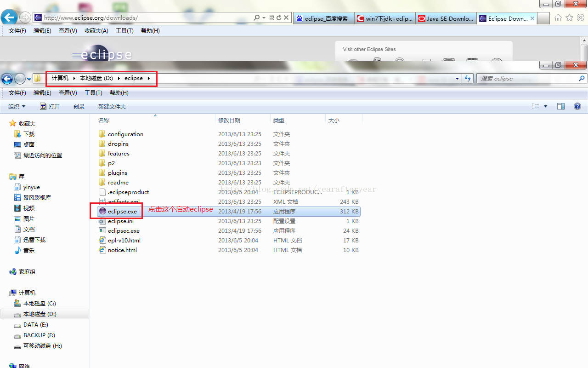Click the 新建文件夹 button
Screen dimensions: 588x368
(112, 106)
